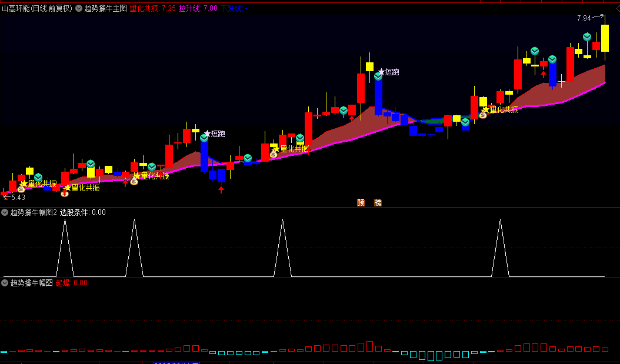Click the first 量化共振 signal label

pos(42,183)
